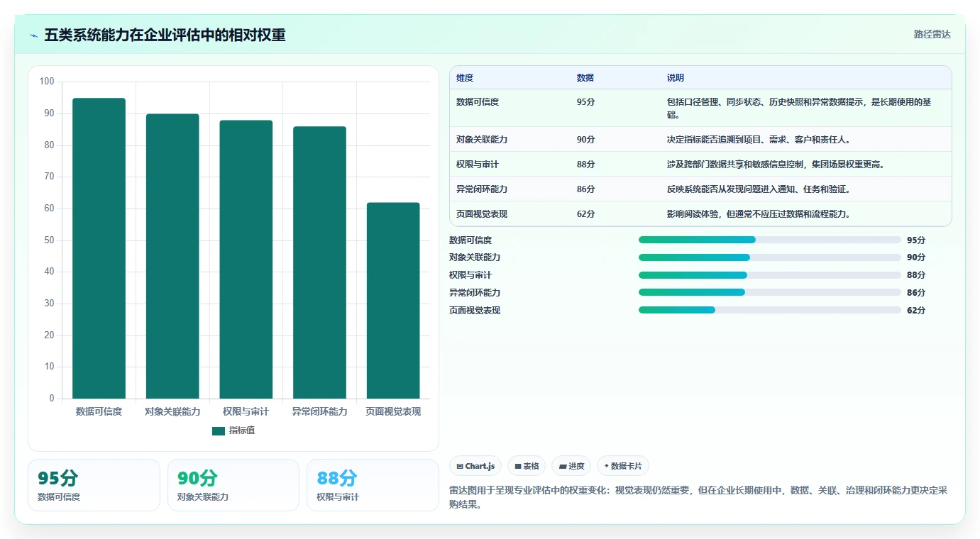Screen dimensions: 980x539
Task: Click the 90分 cell in the table
Action: pos(585,140)
